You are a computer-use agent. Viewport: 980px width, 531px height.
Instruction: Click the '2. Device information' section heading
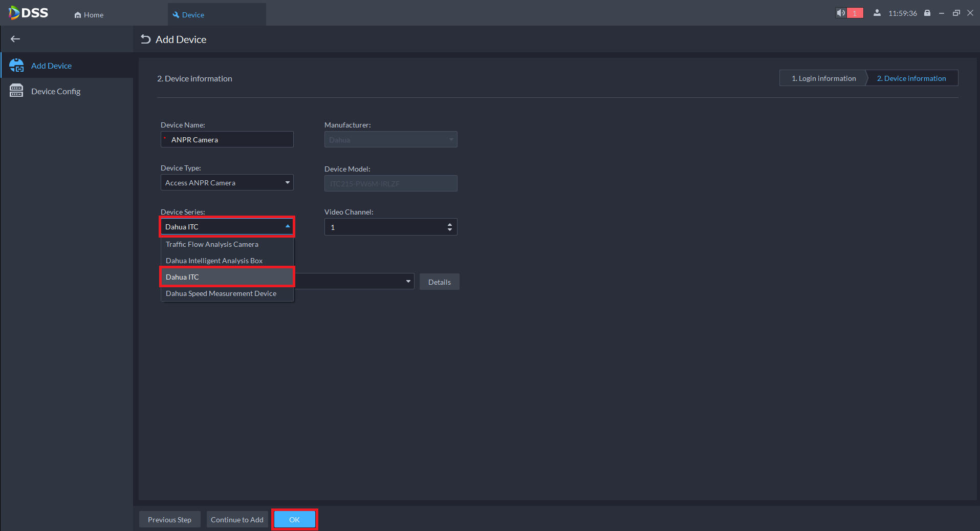194,78
